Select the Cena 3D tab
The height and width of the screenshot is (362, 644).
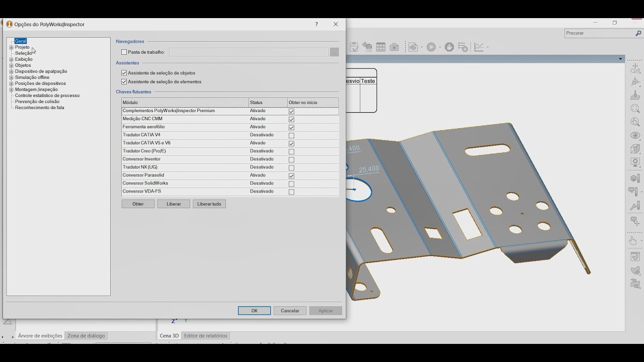click(x=169, y=336)
